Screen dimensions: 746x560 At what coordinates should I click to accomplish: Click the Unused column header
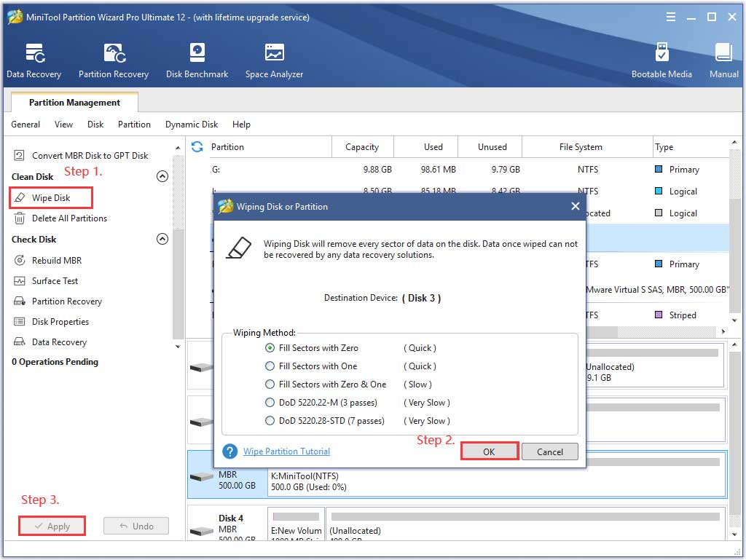pos(490,147)
